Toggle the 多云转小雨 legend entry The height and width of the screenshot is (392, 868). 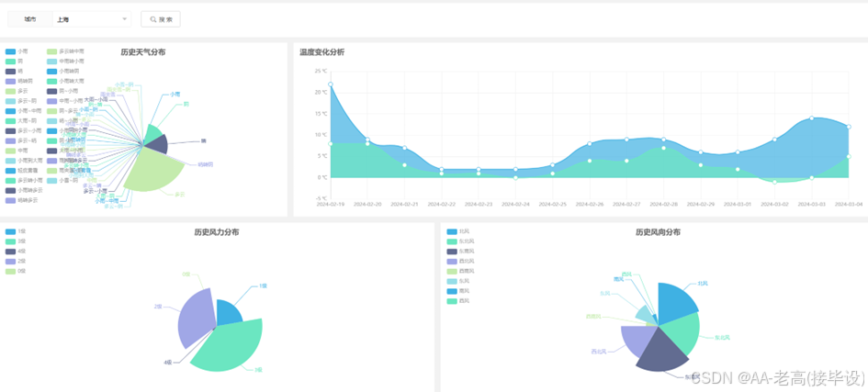click(24, 180)
